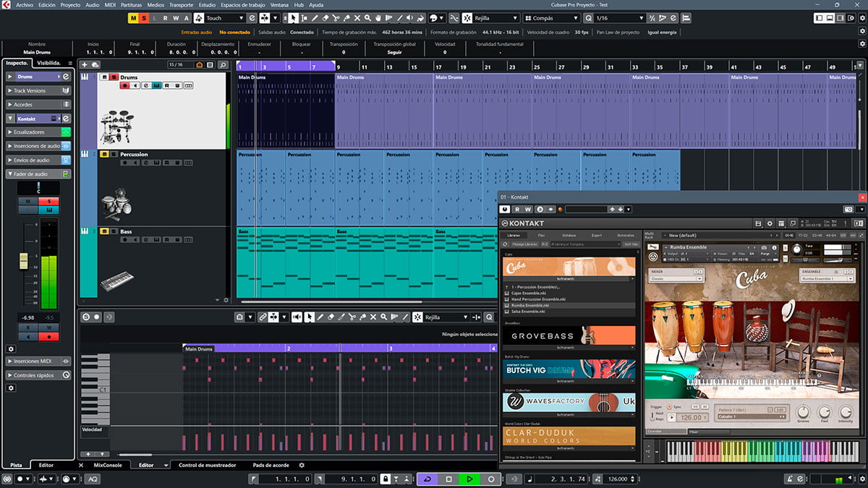Select the Eraser tool in main toolbar
Image resolution: width=868 pixels, height=488 pixels.
[325, 18]
